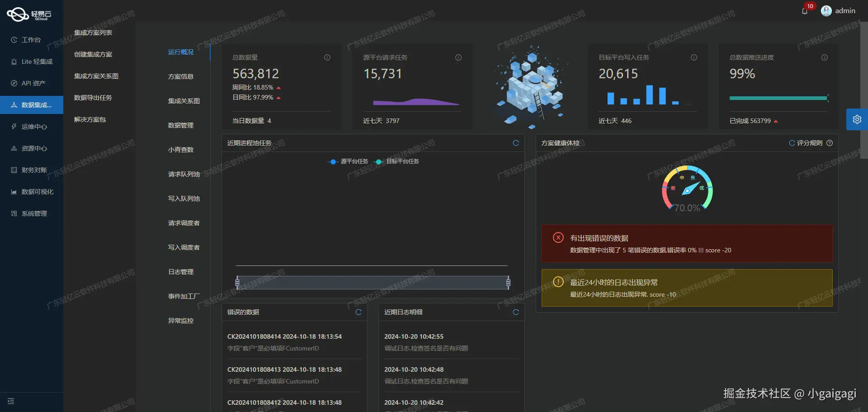Switch to 方案信息 tab
This screenshot has width=868, height=412.
(181, 76)
